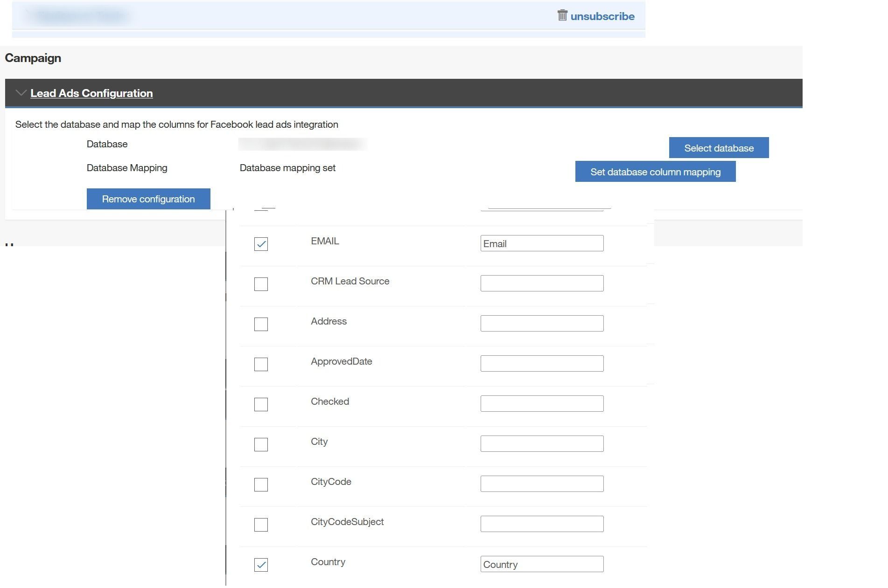Enable the CRM Lead Source checkbox
The image size is (888, 588).
pos(261,284)
